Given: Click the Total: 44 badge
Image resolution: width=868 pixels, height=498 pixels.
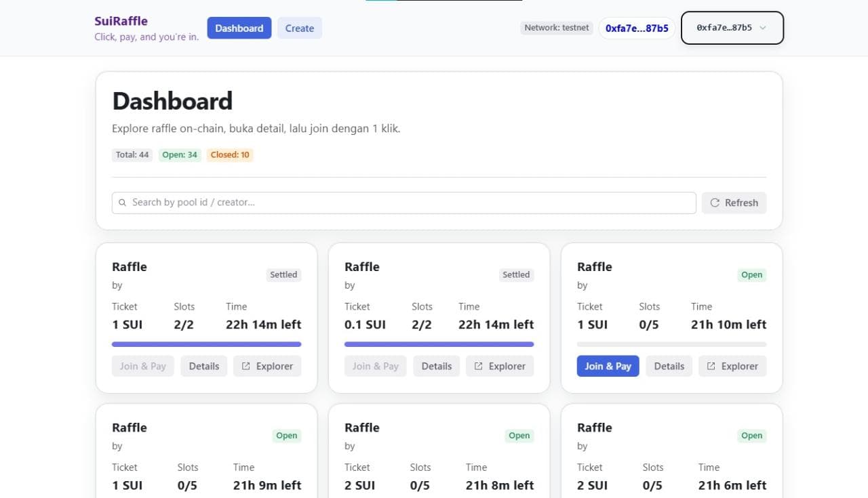Looking at the screenshot, I should [x=132, y=154].
